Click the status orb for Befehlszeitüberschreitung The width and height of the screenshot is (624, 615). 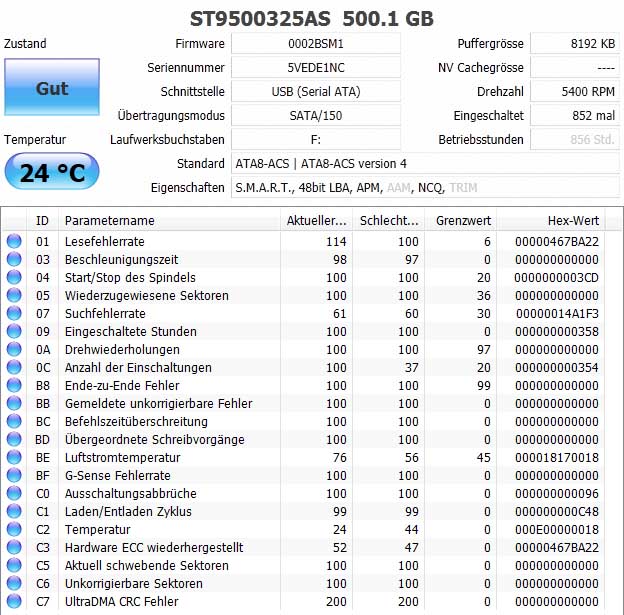(14, 421)
